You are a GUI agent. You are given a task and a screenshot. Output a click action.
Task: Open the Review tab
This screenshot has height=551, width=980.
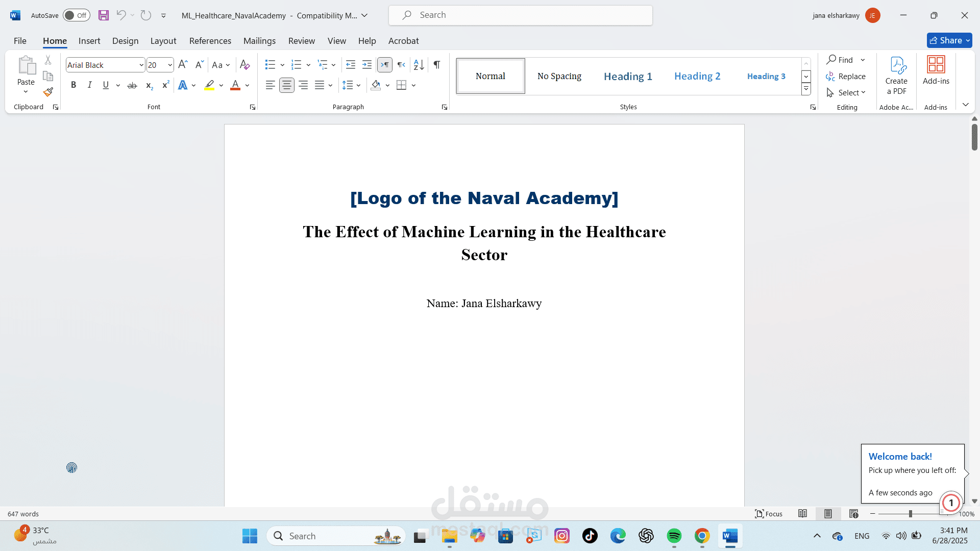coord(302,41)
